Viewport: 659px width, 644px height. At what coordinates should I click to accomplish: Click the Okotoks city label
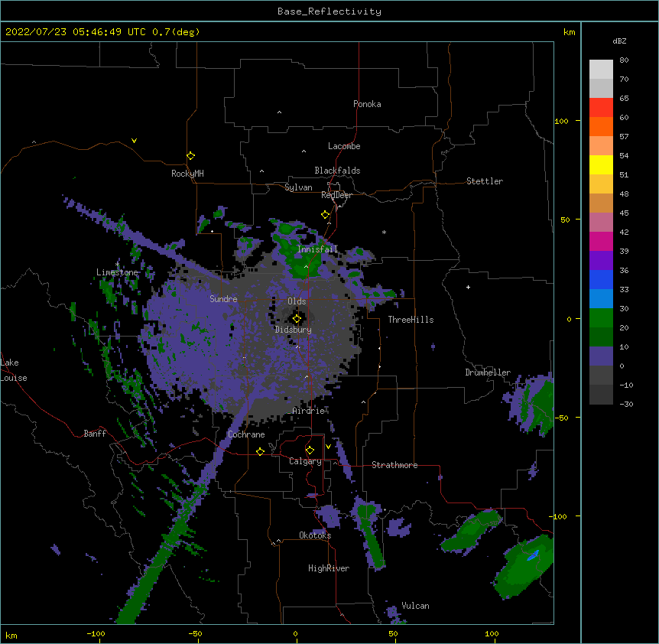315,535
